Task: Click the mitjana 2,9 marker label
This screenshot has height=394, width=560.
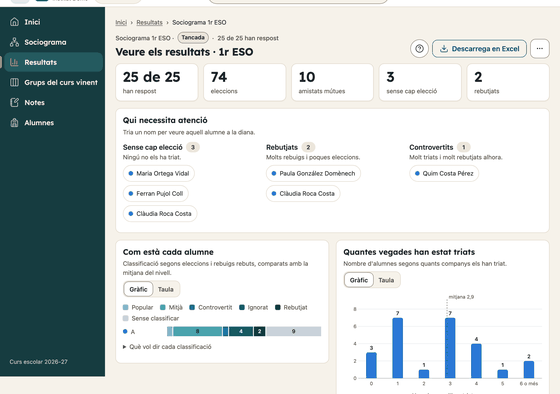Action: (x=461, y=297)
